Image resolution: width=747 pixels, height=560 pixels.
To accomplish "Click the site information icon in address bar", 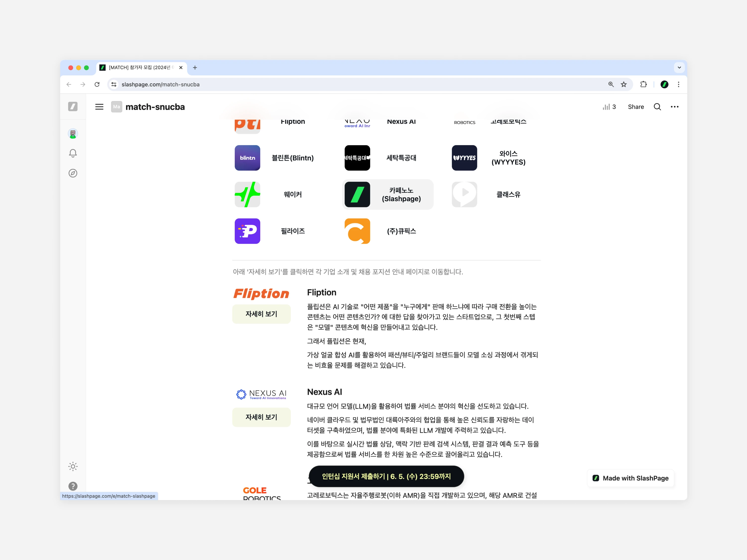I will (114, 84).
